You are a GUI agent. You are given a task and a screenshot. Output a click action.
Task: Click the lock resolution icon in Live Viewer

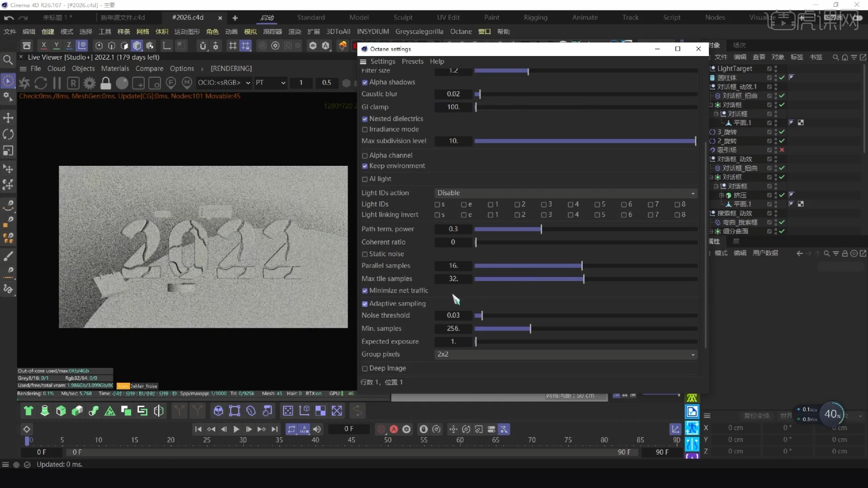tap(106, 83)
